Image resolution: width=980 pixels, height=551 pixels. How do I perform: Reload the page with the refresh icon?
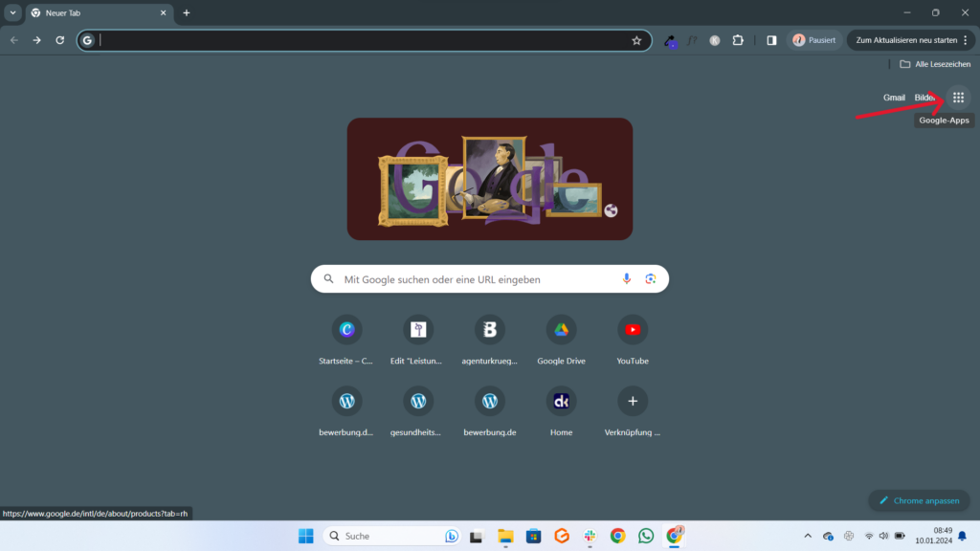pyautogui.click(x=59, y=40)
